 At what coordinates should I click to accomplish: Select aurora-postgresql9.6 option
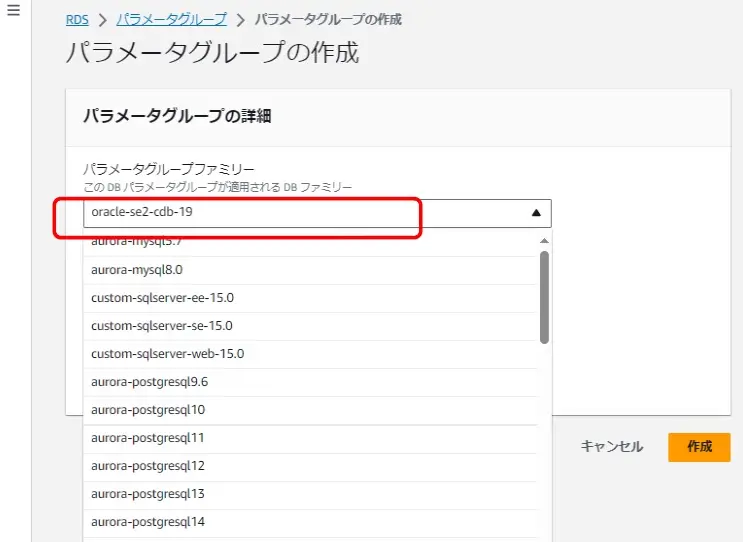point(149,382)
